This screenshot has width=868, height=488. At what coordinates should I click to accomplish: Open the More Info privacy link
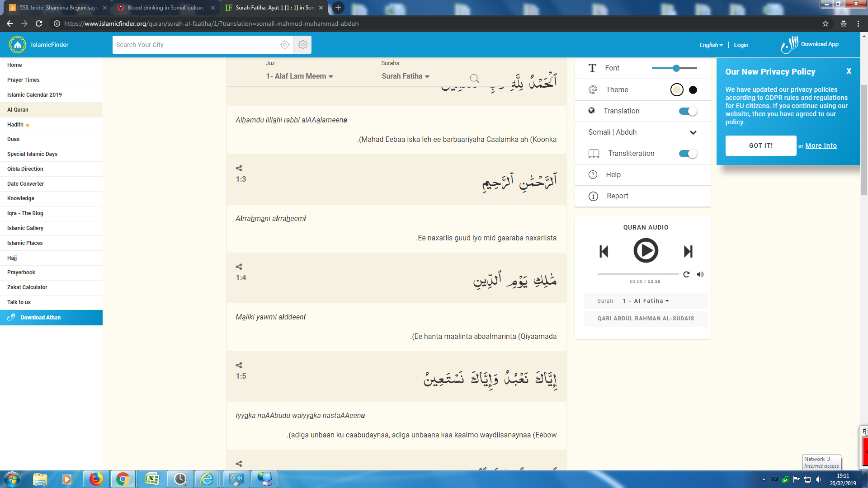[x=821, y=145]
